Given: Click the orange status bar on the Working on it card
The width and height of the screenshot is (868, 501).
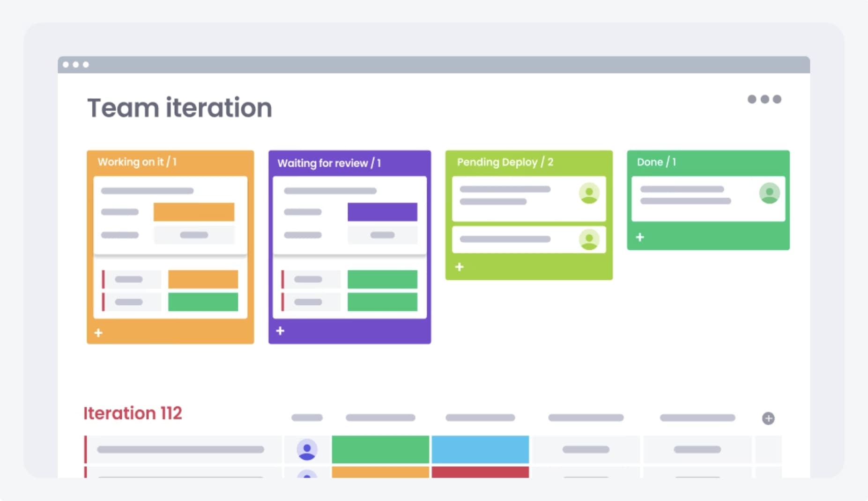Looking at the screenshot, I should [193, 211].
